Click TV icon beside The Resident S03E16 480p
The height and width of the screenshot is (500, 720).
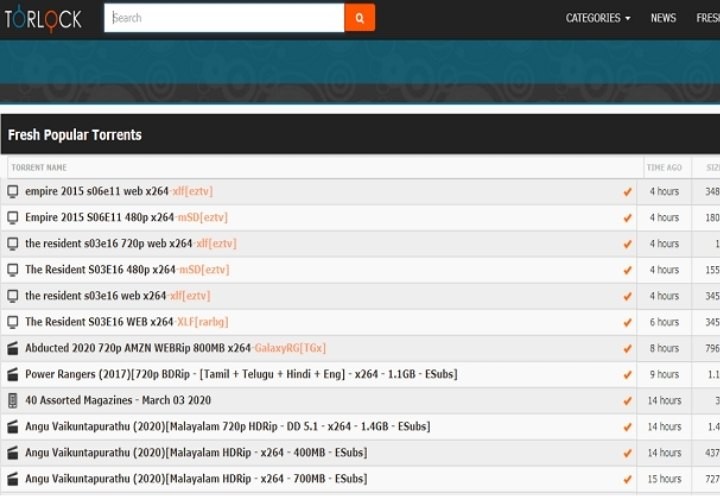coord(13,270)
